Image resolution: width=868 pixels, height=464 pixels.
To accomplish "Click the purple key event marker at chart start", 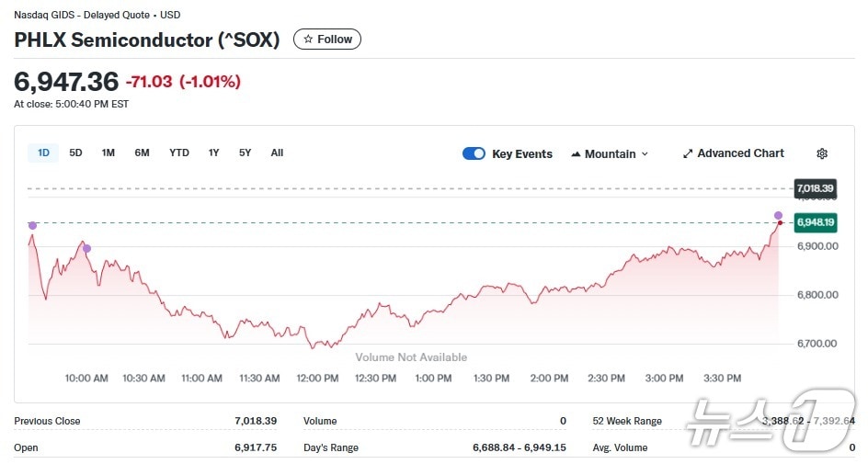I will [33, 225].
